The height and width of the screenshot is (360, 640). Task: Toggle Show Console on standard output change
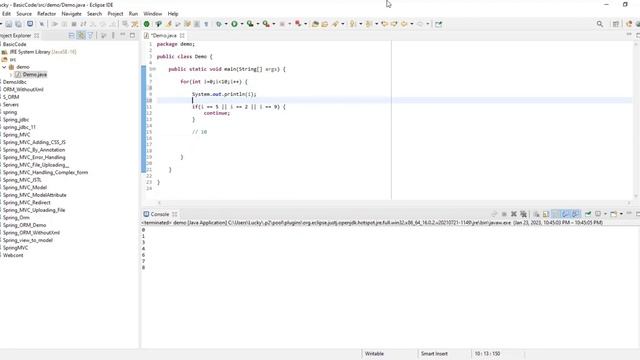565,214
